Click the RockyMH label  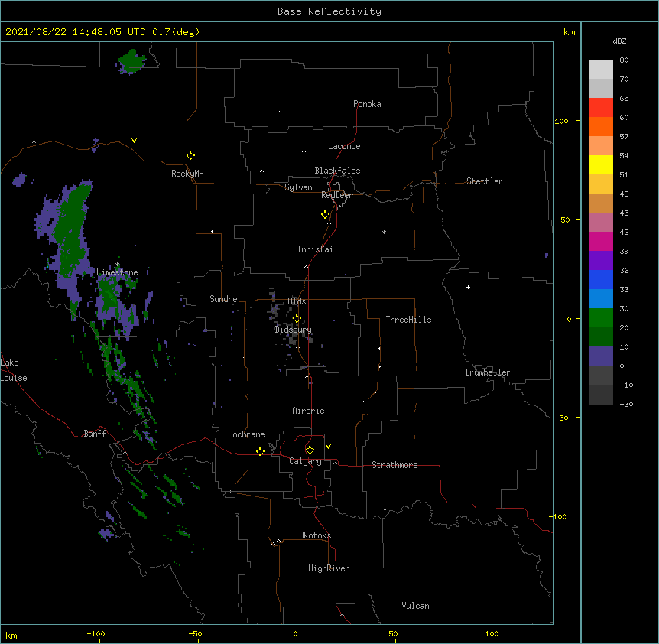pos(187,174)
